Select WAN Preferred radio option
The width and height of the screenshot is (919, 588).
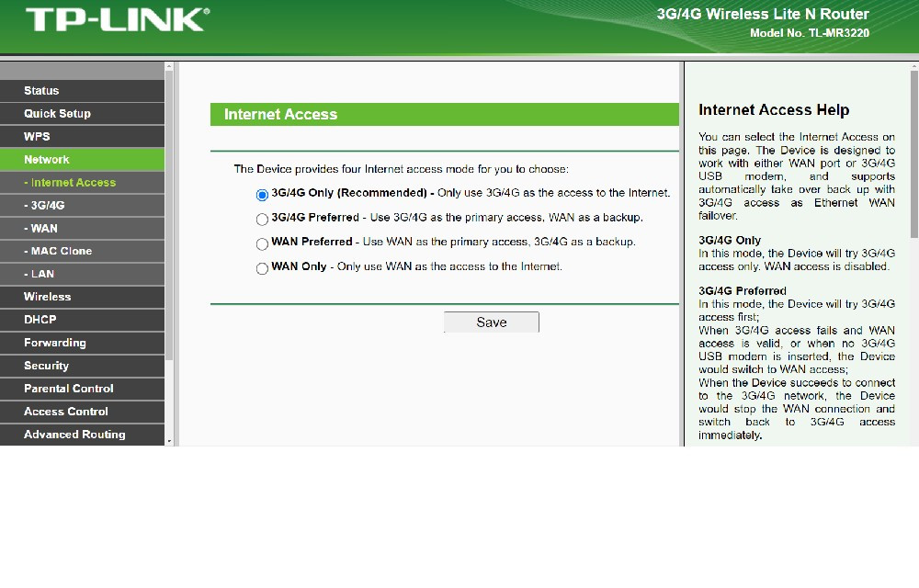tap(262, 243)
